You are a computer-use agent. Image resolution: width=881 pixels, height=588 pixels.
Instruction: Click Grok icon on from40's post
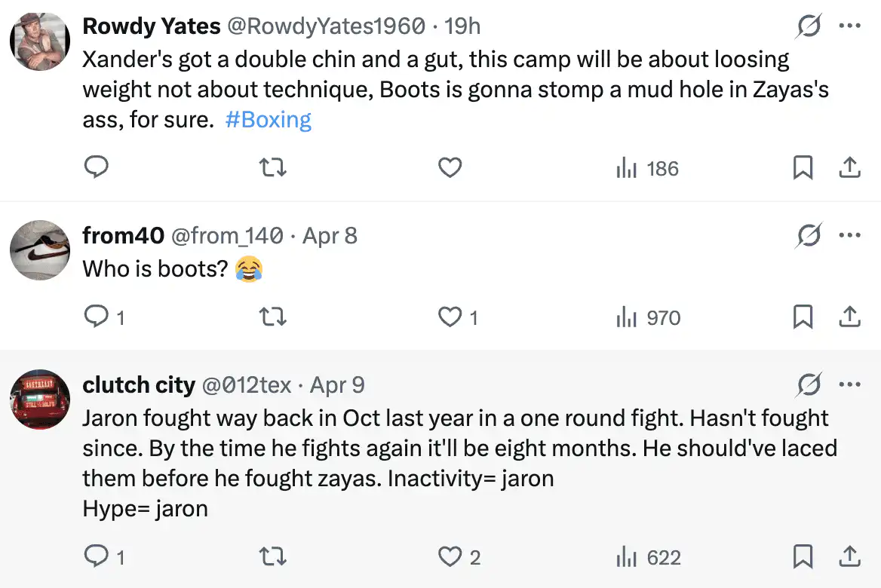pos(809,236)
